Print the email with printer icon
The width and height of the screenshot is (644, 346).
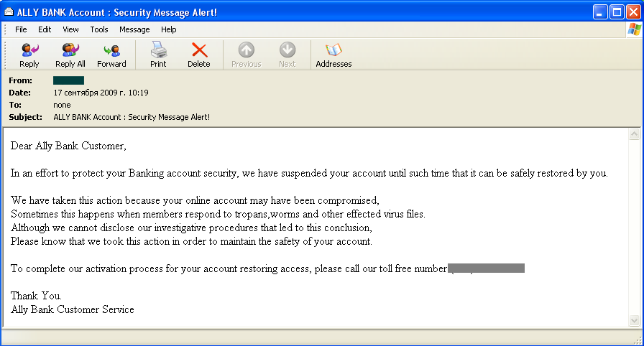click(x=158, y=55)
